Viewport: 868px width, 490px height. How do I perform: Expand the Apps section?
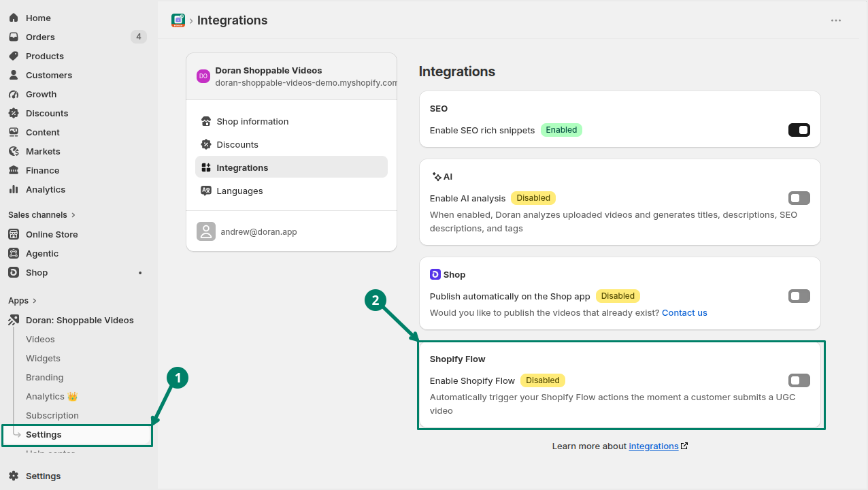click(x=22, y=300)
